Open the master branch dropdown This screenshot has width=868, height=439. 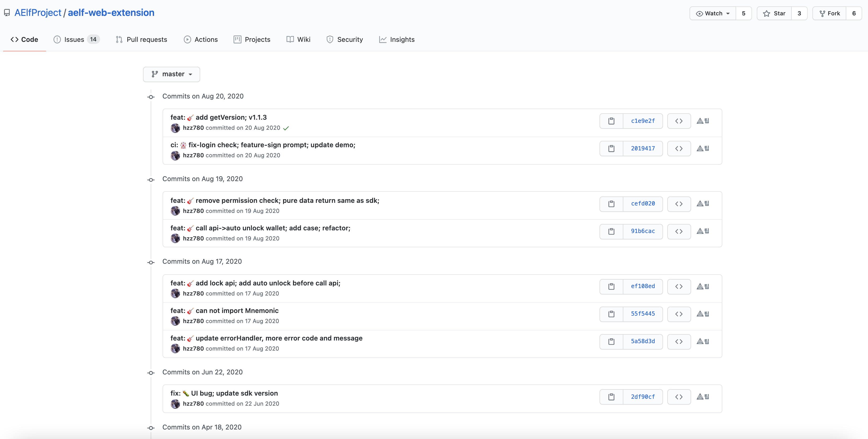click(x=172, y=74)
